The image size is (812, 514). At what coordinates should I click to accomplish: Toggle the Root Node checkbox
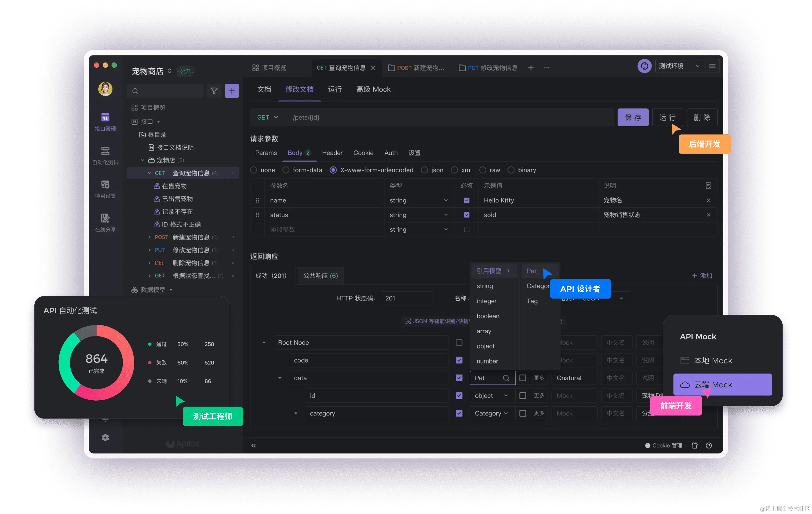[x=459, y=343]
